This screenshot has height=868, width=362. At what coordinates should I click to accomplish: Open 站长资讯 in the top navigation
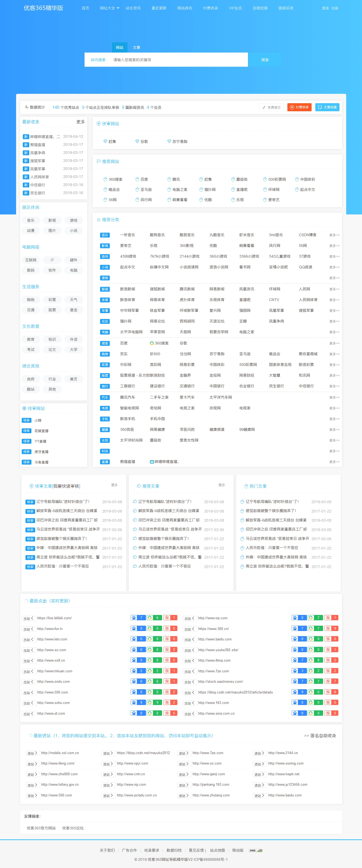point(133,8)
